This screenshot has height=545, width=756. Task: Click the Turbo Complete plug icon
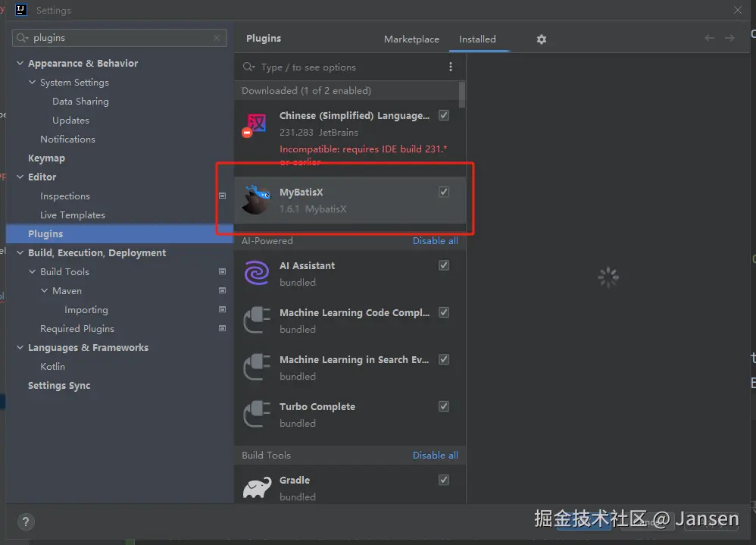[257, 414]
